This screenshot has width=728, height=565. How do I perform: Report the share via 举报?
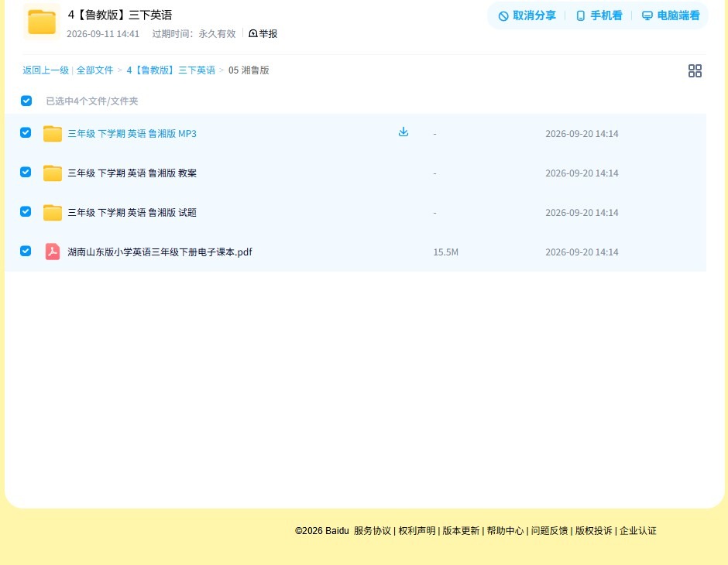pyautogui.click(x=263, y=33)
